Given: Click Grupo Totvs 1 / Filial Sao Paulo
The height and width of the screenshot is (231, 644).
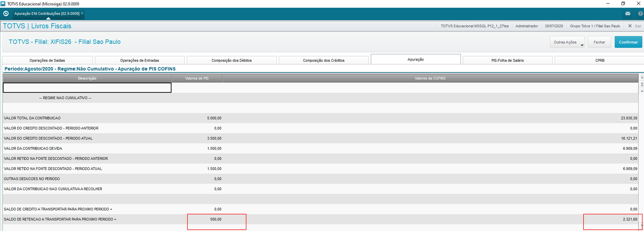Looking at the screenshot, I should pos(595,26).
